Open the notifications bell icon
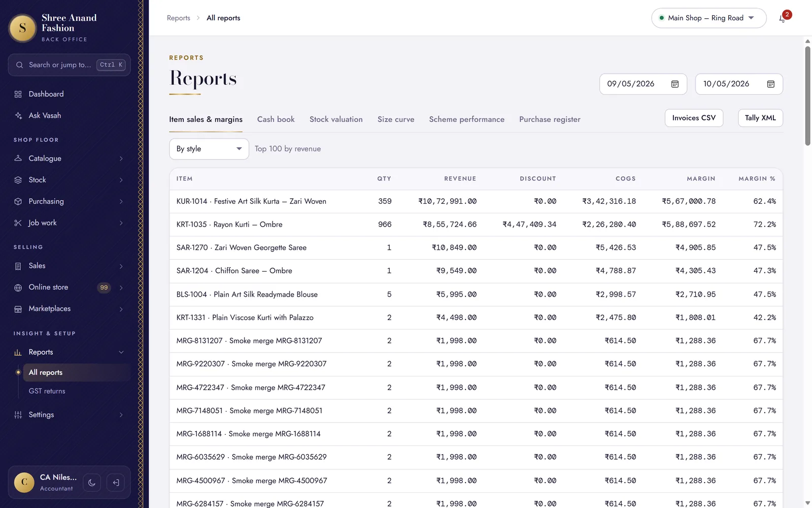The width and height of the screenshot is (812, 508). point(783,18)
